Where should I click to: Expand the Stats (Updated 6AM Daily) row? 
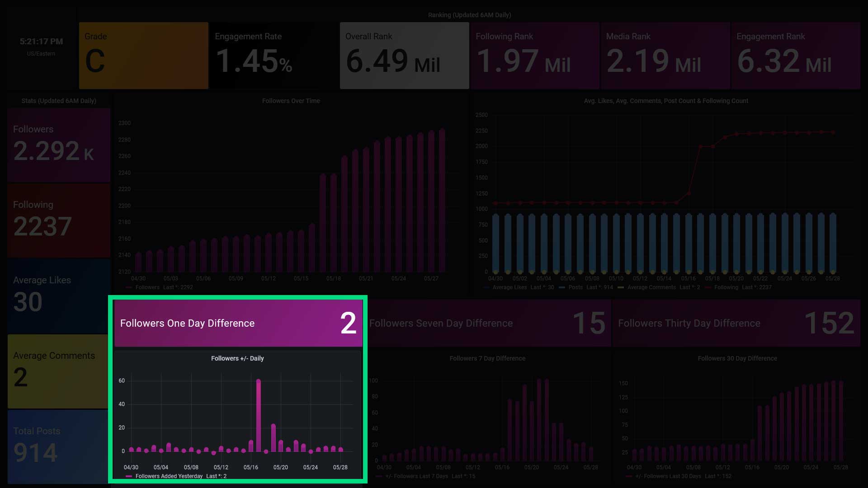[x=59, y=101]
